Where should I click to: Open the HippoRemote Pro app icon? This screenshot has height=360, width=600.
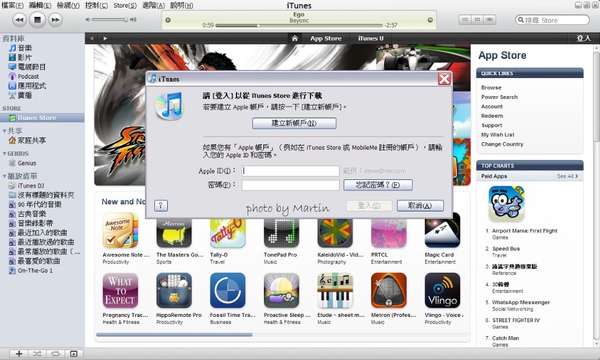click(x=174, y=290)
